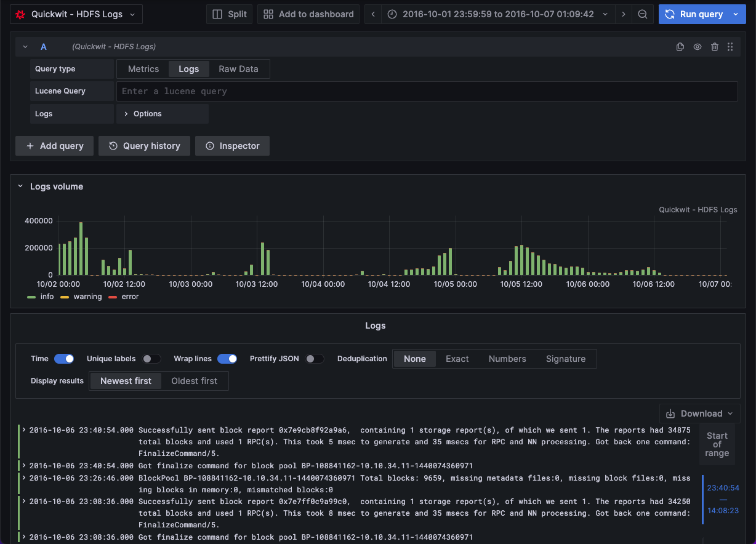Image resolution: width=756 pixels, height=544 pixels.
Task: Click the drag handle icon on query A
Action: click(730, 46)
